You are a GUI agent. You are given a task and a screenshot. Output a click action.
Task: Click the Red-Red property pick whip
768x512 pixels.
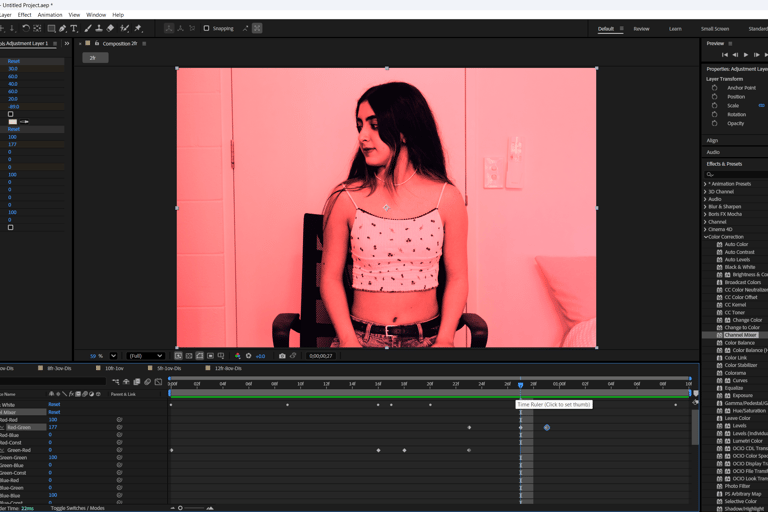coord(119,420)
